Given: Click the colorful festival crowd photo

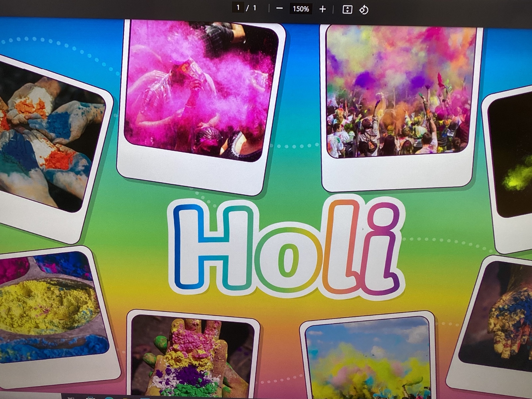Looking at the screenshot, I should (401, 91).
